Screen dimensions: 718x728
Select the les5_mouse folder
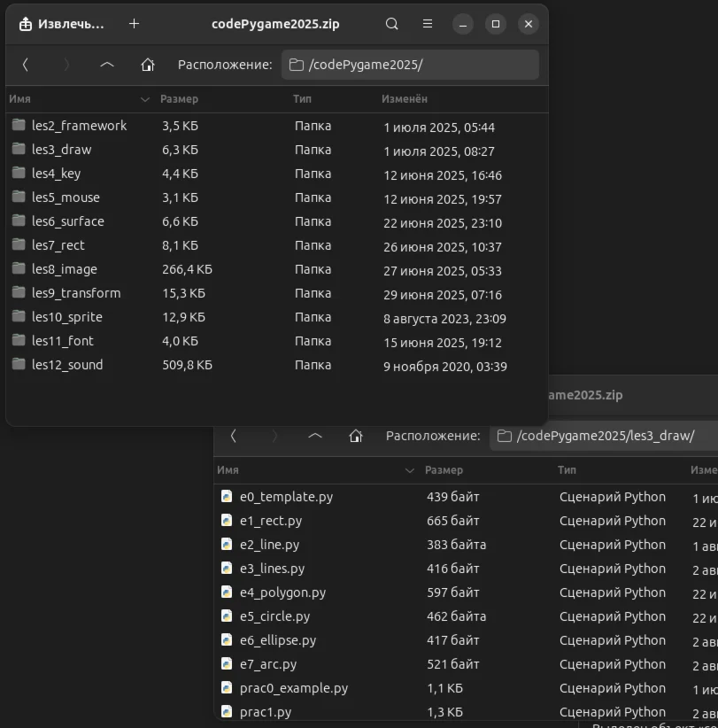(x=66, y=197)
